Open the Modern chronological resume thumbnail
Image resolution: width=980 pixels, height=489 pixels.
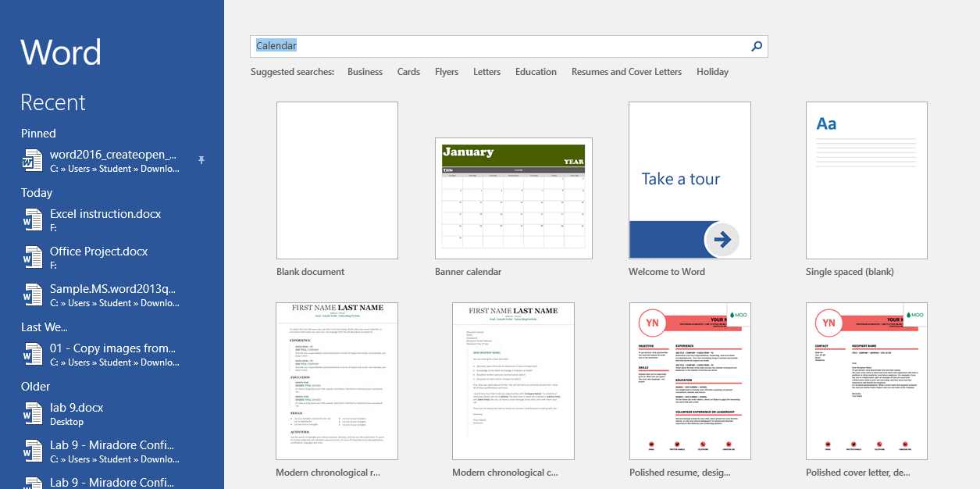[x=337, y=381]
